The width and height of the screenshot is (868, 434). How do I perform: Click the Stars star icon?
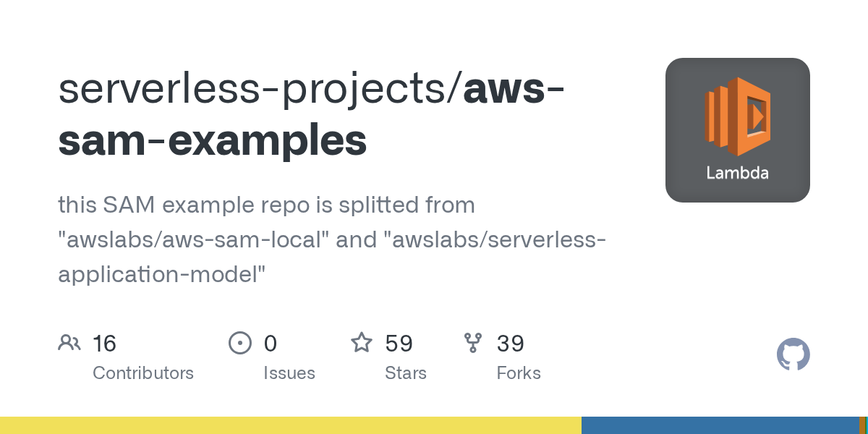point(362,342)
